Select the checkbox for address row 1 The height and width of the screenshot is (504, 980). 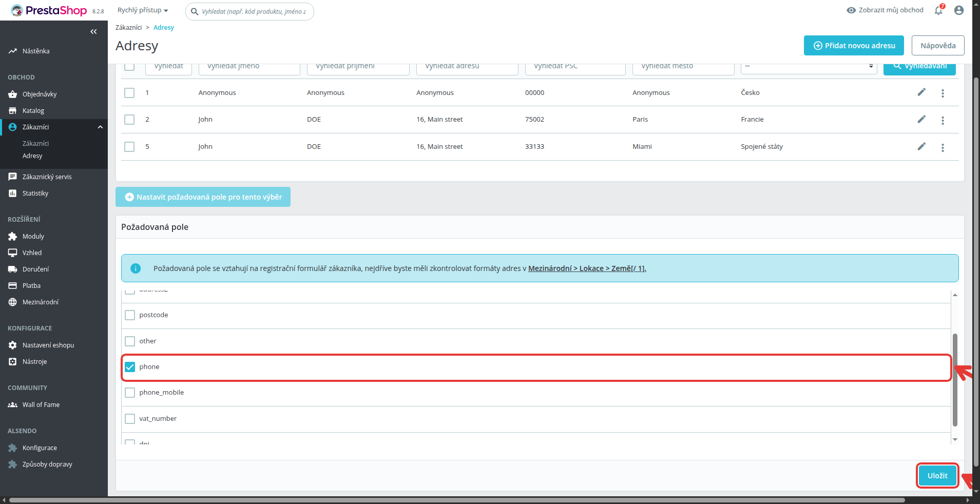tap(129, 93)
